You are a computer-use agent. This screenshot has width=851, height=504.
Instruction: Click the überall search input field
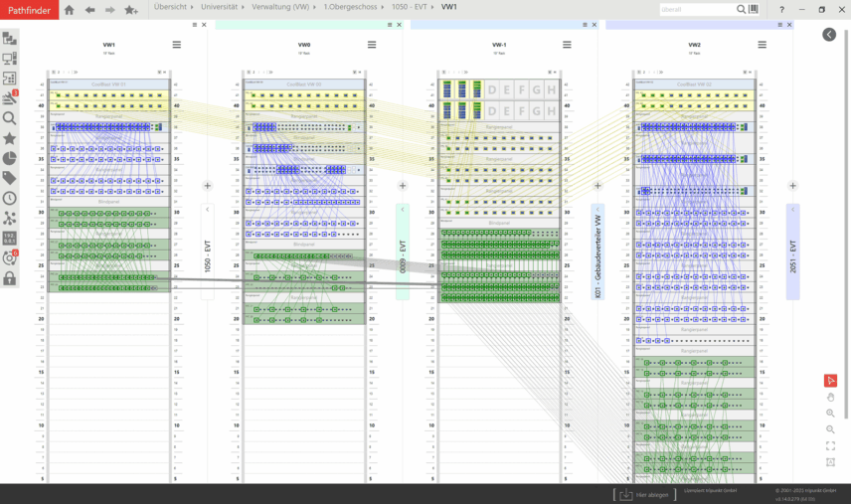pyautogui.click(x=696, y=10)
